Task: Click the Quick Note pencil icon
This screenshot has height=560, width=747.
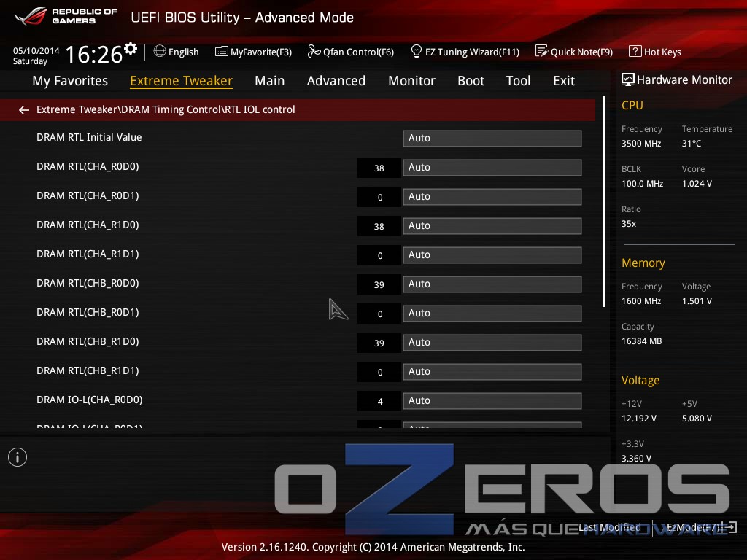Action: pyautogui.click(x=542, y=51)
